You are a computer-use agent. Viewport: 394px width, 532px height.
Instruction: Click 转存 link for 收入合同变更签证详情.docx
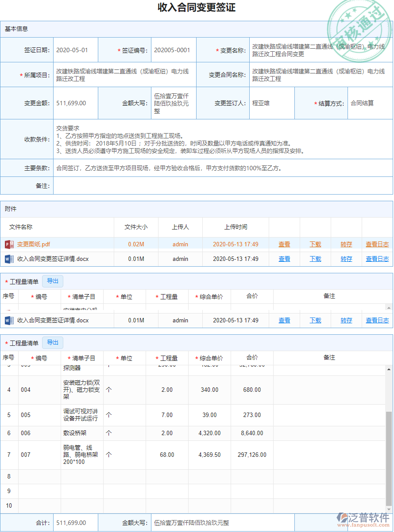tap(346, 259)
